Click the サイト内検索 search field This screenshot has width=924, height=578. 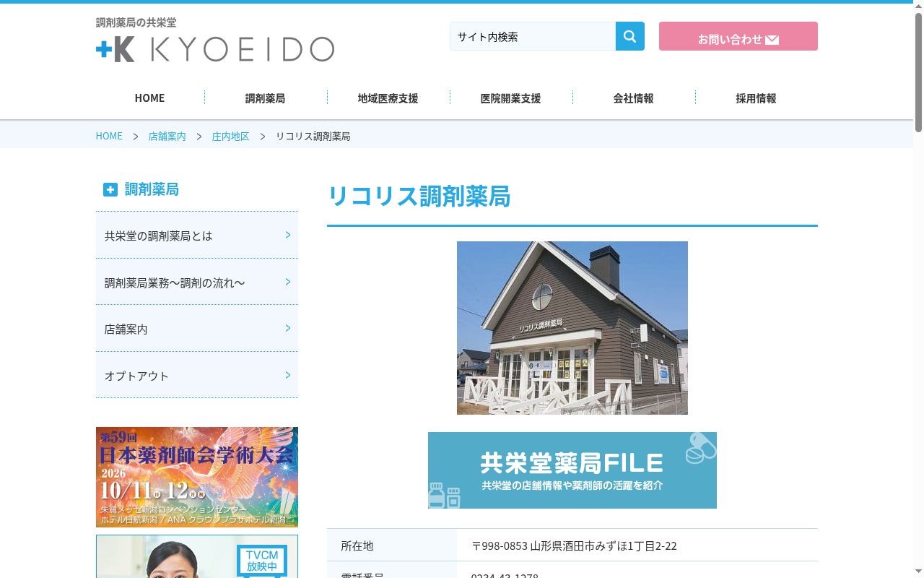[x=533, y=36]
